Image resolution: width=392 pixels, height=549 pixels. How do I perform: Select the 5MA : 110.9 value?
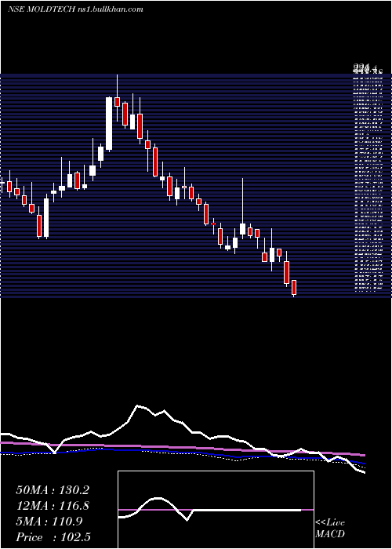(49, 522)
